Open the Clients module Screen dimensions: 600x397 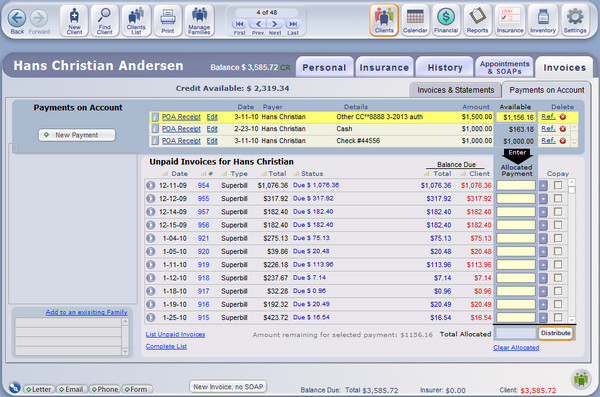point(384,20)
